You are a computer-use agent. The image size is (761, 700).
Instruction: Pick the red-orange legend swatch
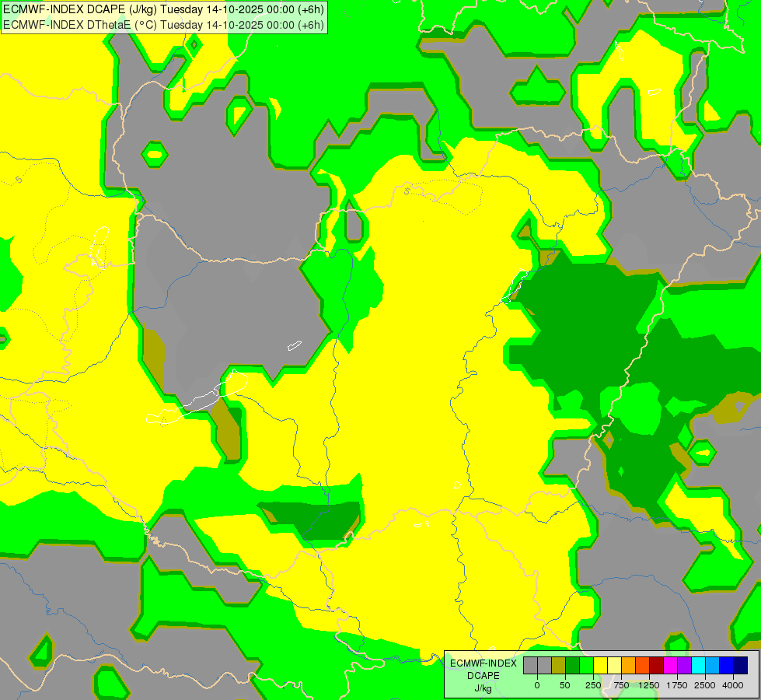click(x=643, y=665)
